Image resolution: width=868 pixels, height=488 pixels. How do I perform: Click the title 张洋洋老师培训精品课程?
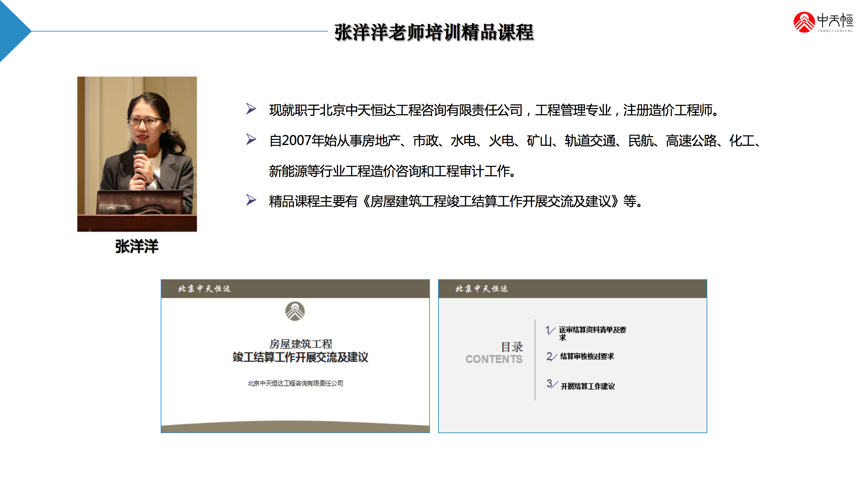tap(434, 33)
